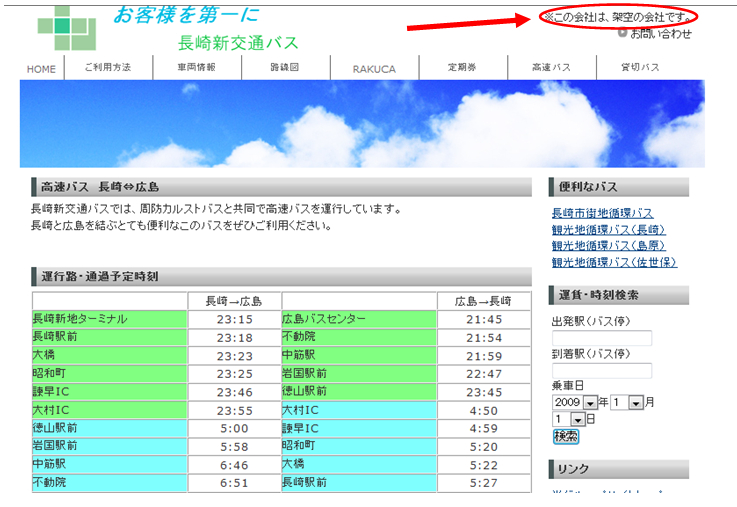The height and width of the screenshot is (507, 737).
Task: Click the 検索 search button
Action: (565, 437)
